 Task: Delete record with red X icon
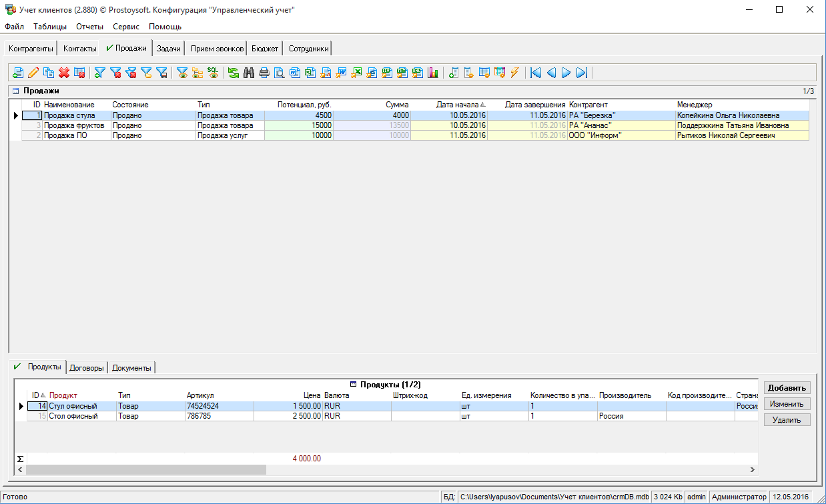tap(64, 73)
